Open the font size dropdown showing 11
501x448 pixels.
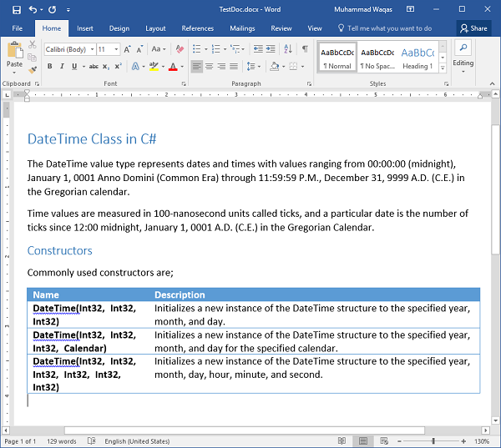pos(108,49)
